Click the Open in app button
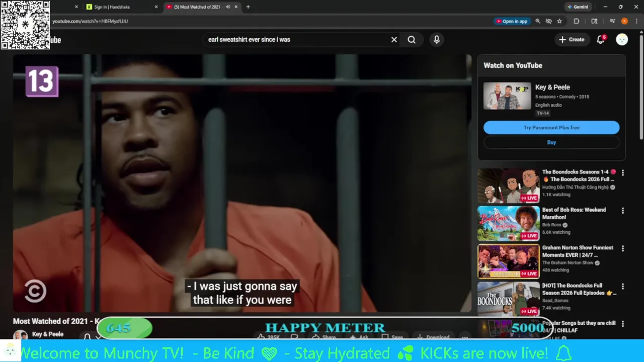Screen dimensions: 644x362 tap(512, 21)
